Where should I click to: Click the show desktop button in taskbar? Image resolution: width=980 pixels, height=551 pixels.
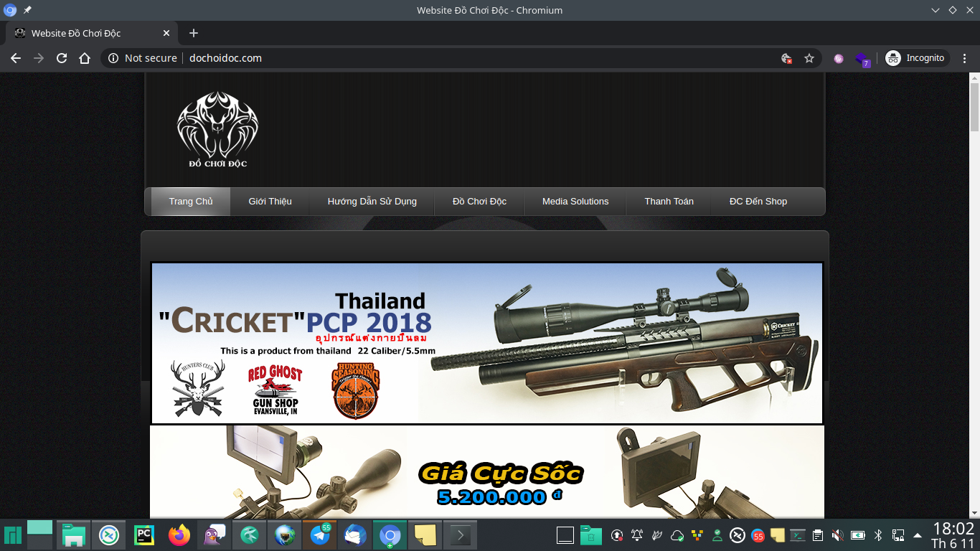(565, 535)
